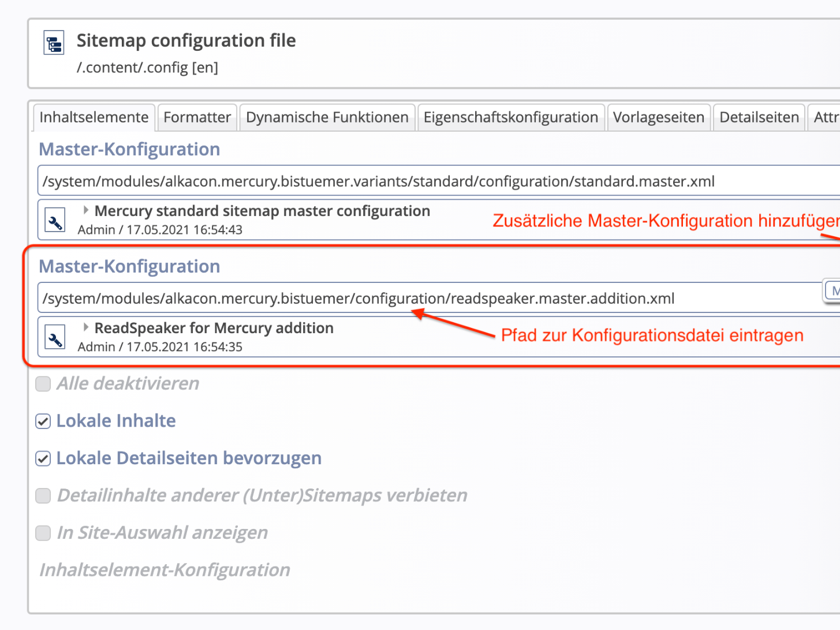Uncheck the Lokale Inhalte checkbox
This screenshot has height=630, width=840.
(43, 421)
